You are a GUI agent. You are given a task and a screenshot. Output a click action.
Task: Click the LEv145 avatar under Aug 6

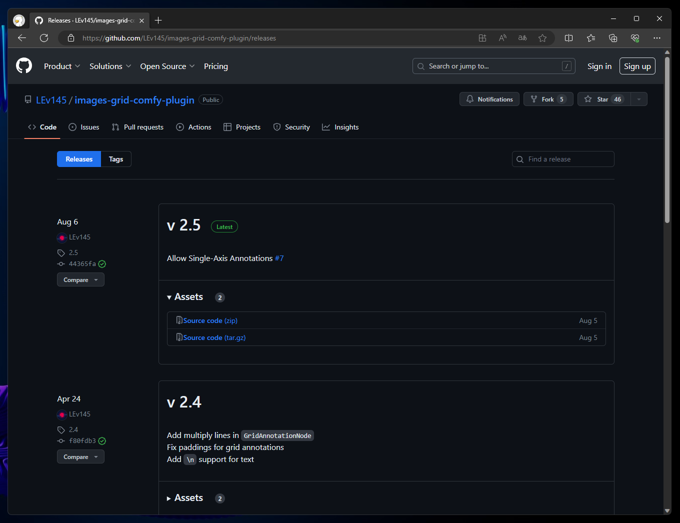[62, 237]
